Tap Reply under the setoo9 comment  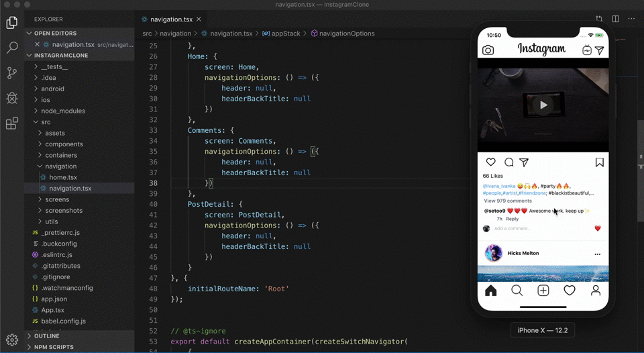tap(512, 219)
